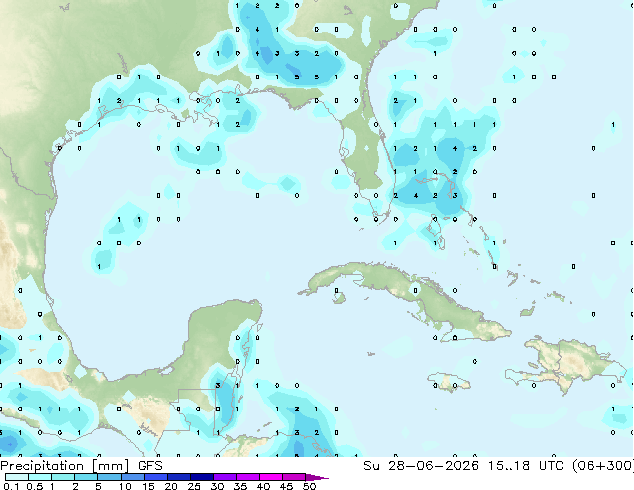Click the above-50 arrow tip of the legend
Viewport: 634px width, 490px height.
(x=317, y=477)
